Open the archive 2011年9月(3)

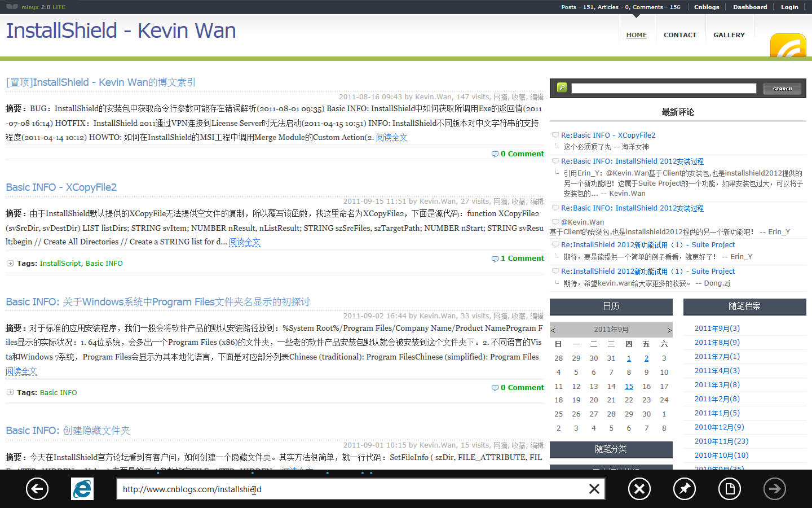pos(717,329)
